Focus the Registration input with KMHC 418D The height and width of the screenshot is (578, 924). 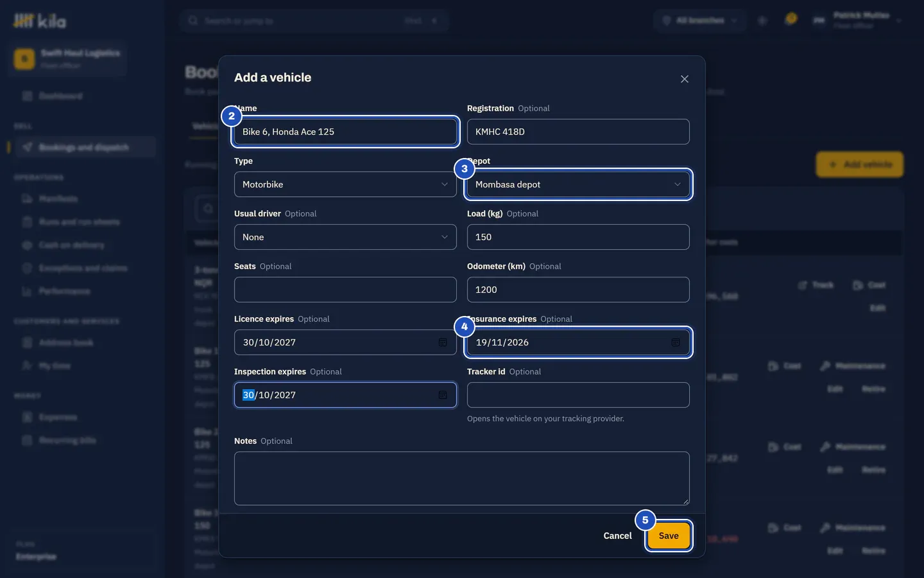[x=578, y=132]
